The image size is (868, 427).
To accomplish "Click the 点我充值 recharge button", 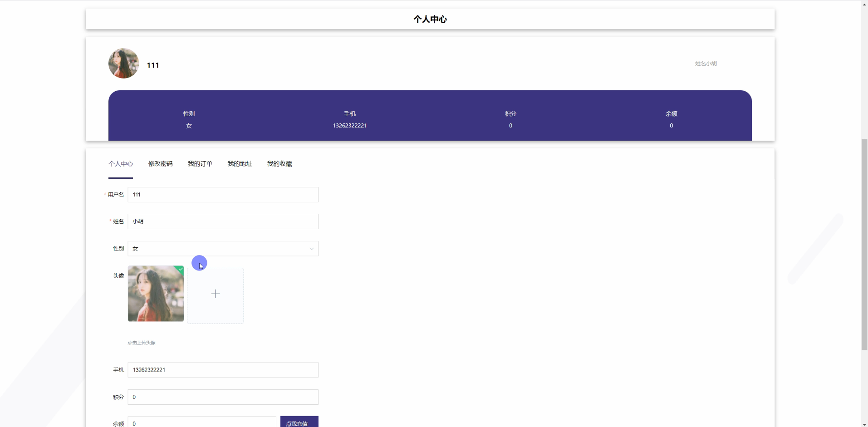I will point(299,422).
